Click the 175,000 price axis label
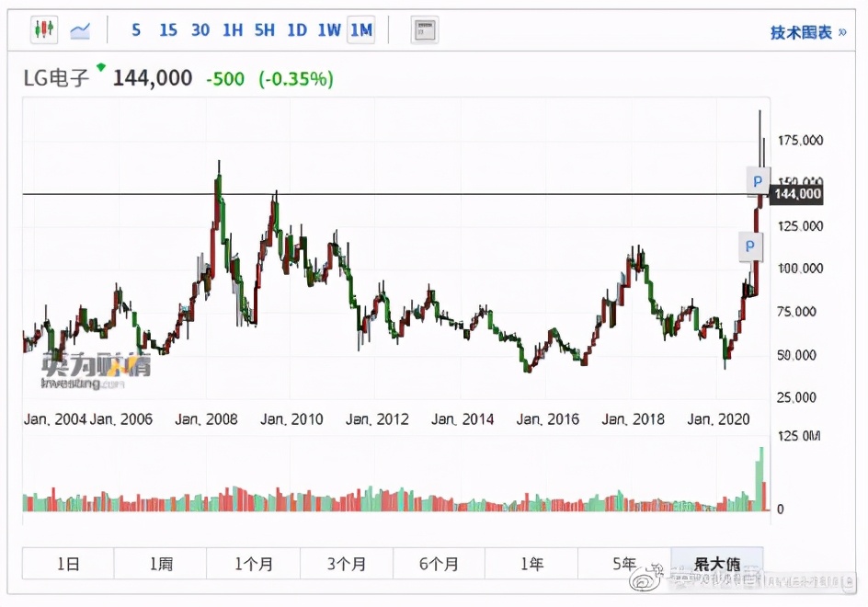Viewport: 868px width, 607px height. [x=800, y=140]
